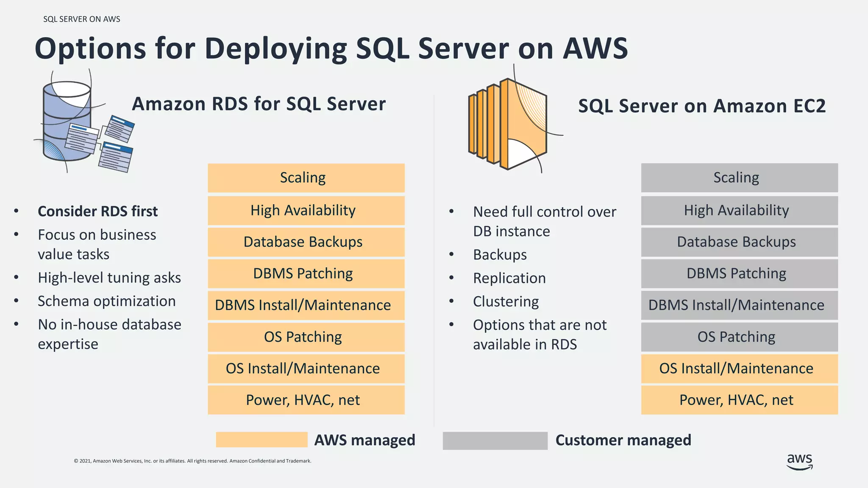Viewport: 868px width, 488px height.
Task: Click gray High Availability box under EC2
Action: pyautogui.click(x=739, y=211)
